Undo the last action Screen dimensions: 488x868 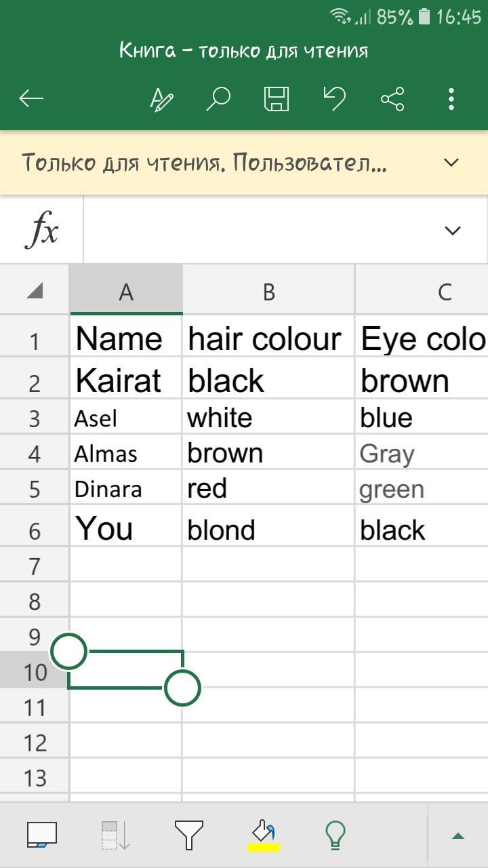(334, 99)
